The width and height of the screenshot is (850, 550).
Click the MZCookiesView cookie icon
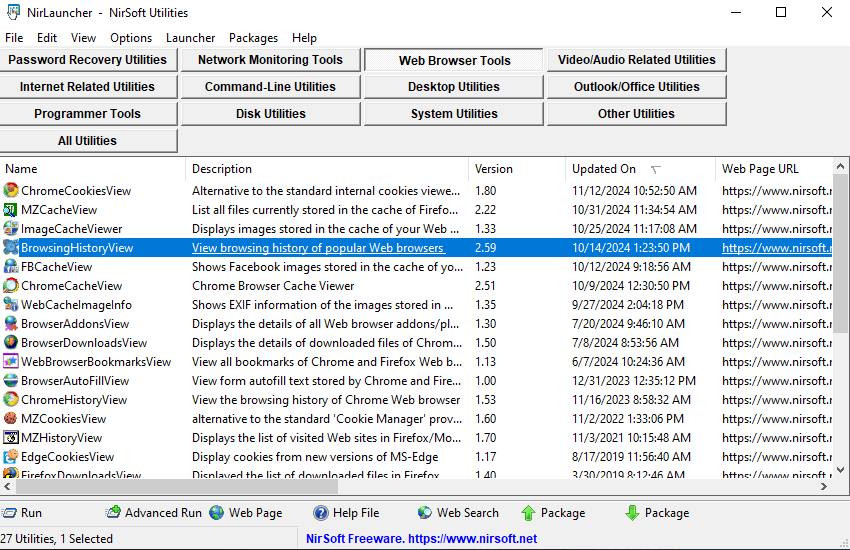pyautogui.click(x=10, y=418)
